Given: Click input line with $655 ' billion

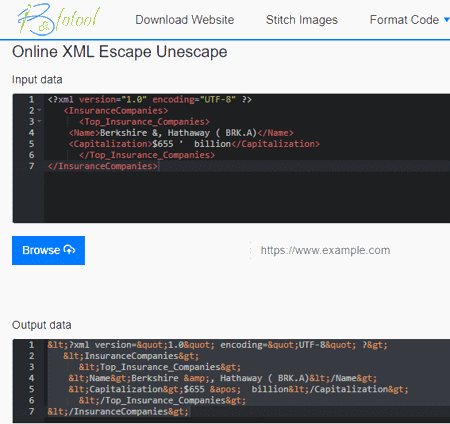Looking at the screenshot, I should click(x=194, y=144).
